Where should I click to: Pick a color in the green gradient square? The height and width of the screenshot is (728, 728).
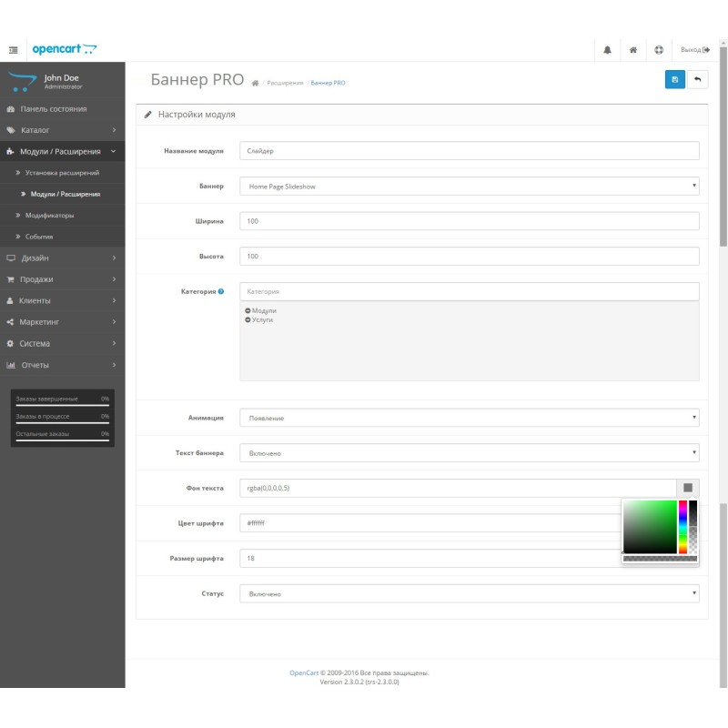coord(650,526)
